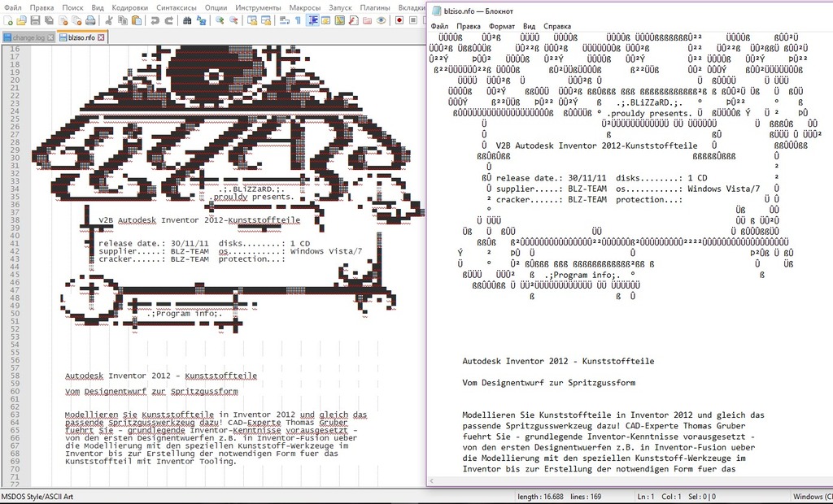This screenshot has height=504, width=833.
Task: Close the blziso.nfo tab
Action: click(102, 37)
